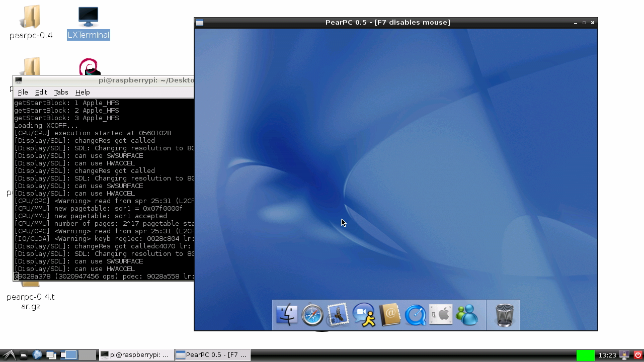This screenshot has width=644, height=362.
Task: Click the red power logout button
Action: [637, 355]
